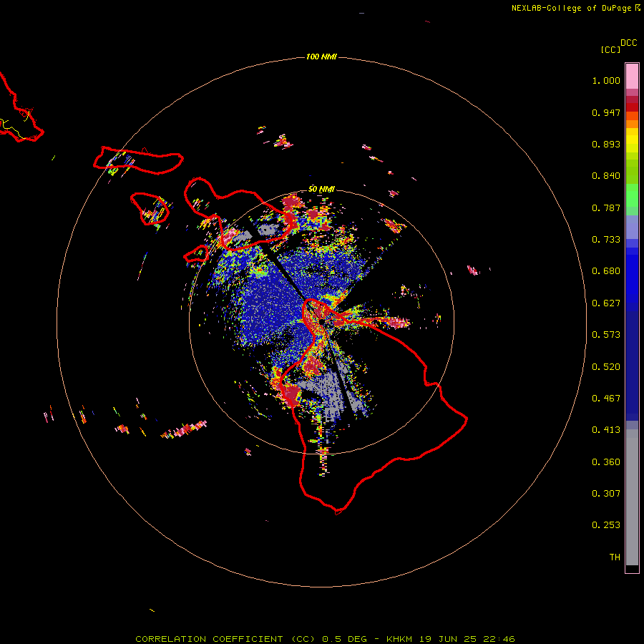Select the 0.520 scale value
This screenshot has width=644, height=644.
pyautogui.click(x=606, y=367)
